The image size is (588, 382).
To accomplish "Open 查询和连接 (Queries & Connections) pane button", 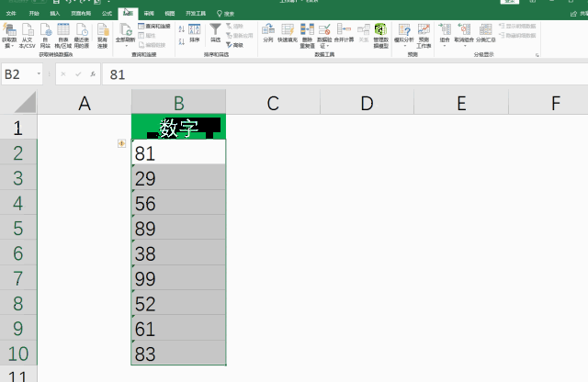I will point(154,27).
